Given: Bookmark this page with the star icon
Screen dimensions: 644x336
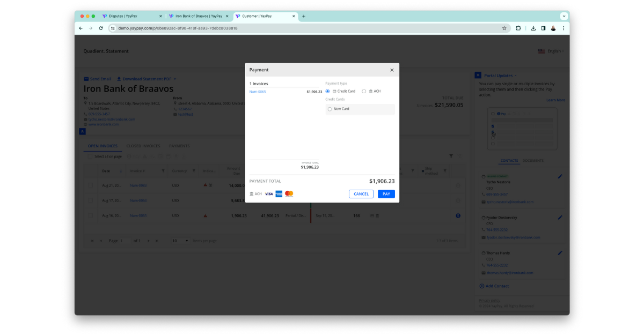Looking at the screenshot, I should click(x=504, y=28).
